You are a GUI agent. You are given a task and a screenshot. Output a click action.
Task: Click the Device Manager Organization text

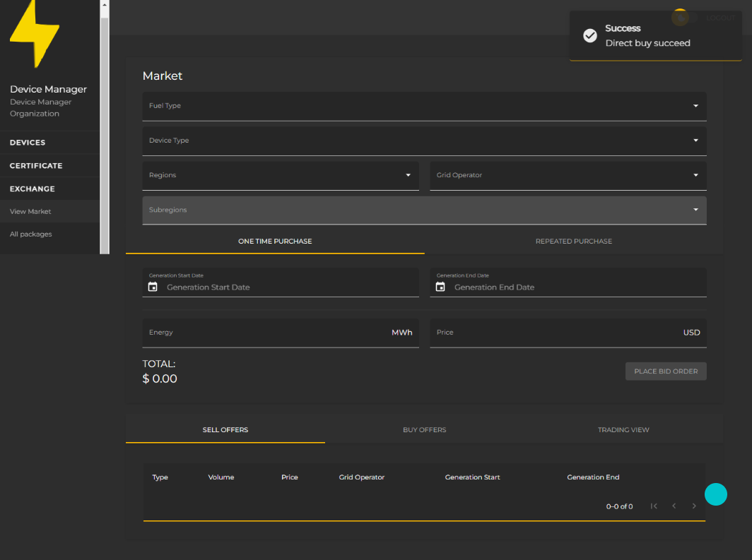[41, 108]
